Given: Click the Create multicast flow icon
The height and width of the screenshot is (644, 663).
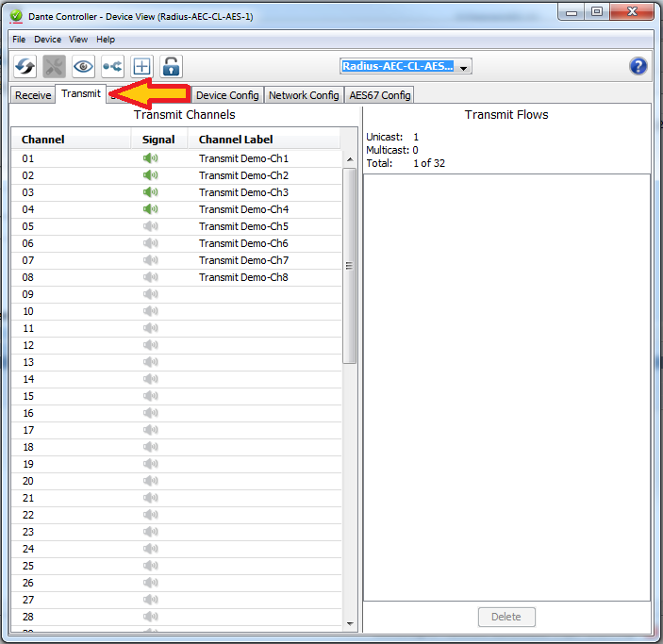Looking at the screenshot, I should tap(112, 66).
